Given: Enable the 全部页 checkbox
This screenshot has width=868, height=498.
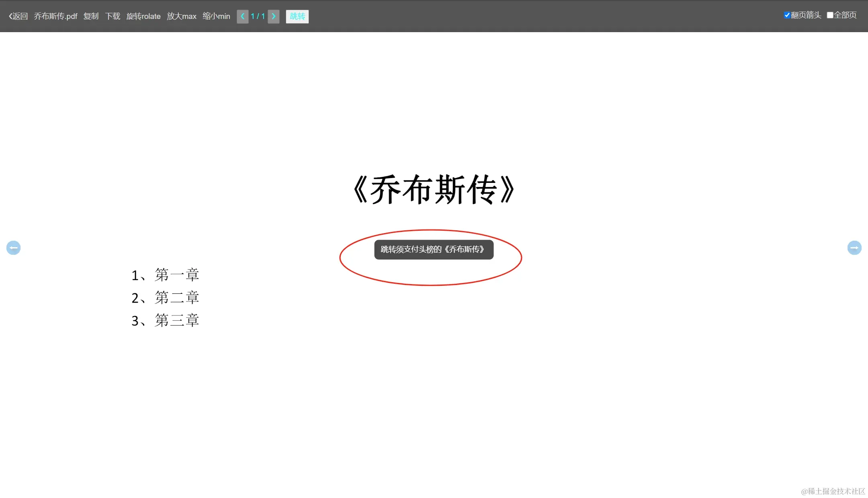Looking at the screenshot, I should [830, 15].
